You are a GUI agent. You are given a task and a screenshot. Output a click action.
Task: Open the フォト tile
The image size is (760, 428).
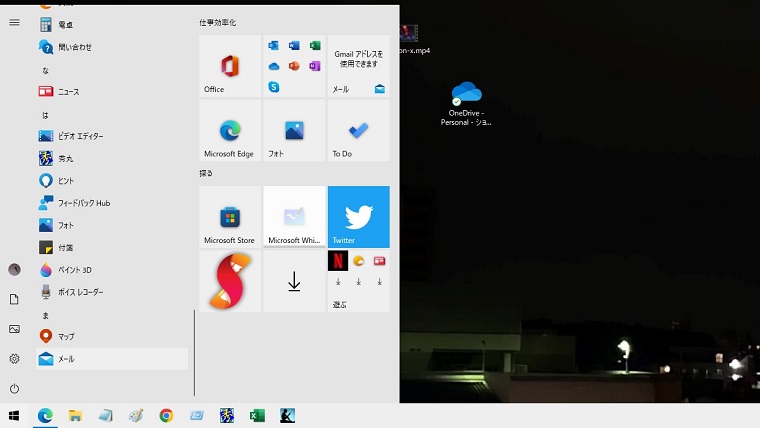click(294, 130)
